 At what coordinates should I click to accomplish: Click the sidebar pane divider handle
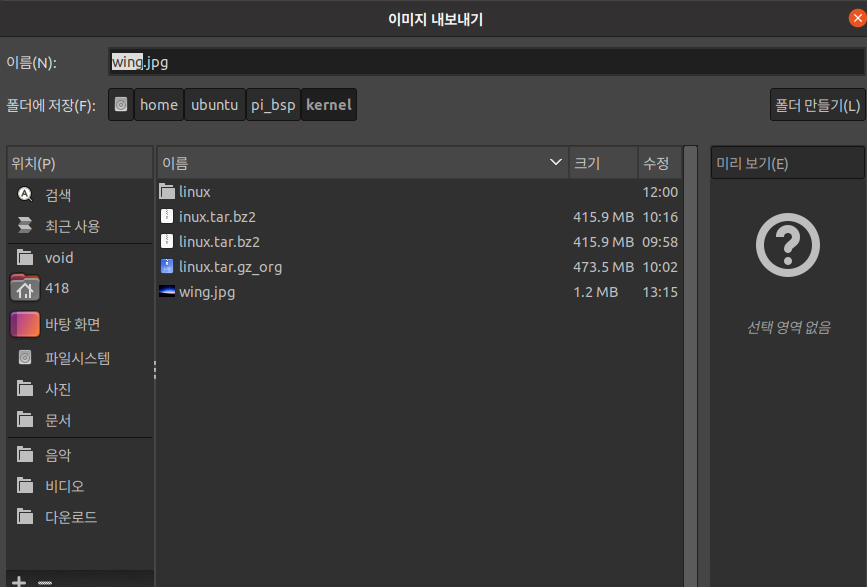pyautogui.click(x=155, y=370)
